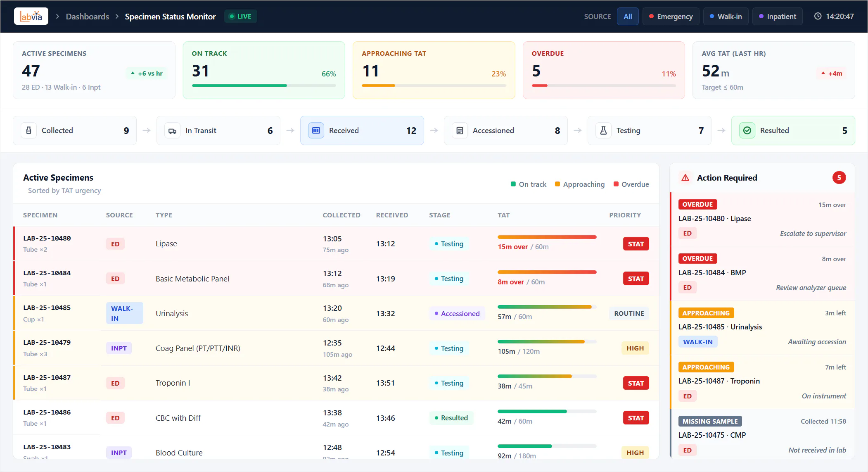Click the On Track progress bar
Screen dimensions: 868x472
point(264,86)
